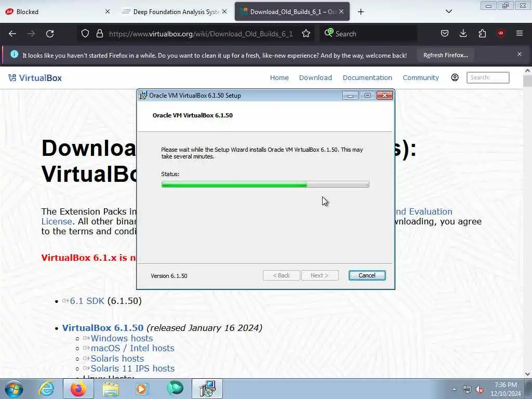Viewport: 532px width, 399px height.
Task: Open Save to Pocket icon
Action: tap(445, 34)
